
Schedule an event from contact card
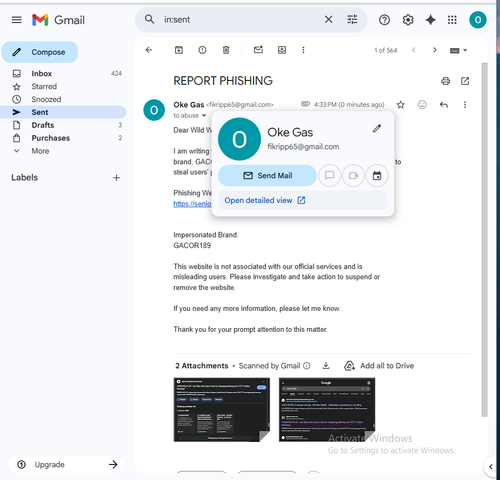(377, 176)
